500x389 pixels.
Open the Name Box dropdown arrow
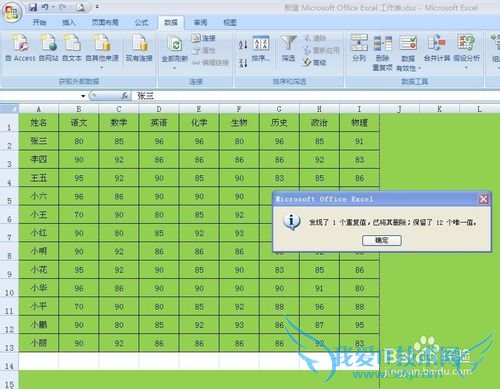click(83, 96)
